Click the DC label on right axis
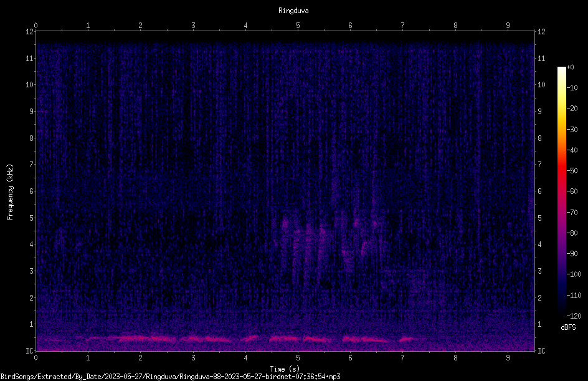The height and width of the screenshot is (381, 588). tap(541, 350)
